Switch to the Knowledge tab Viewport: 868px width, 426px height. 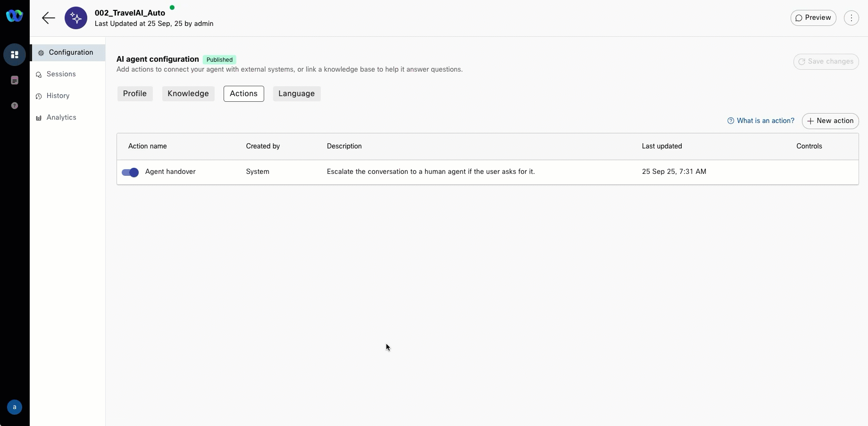tap(188, 94)
